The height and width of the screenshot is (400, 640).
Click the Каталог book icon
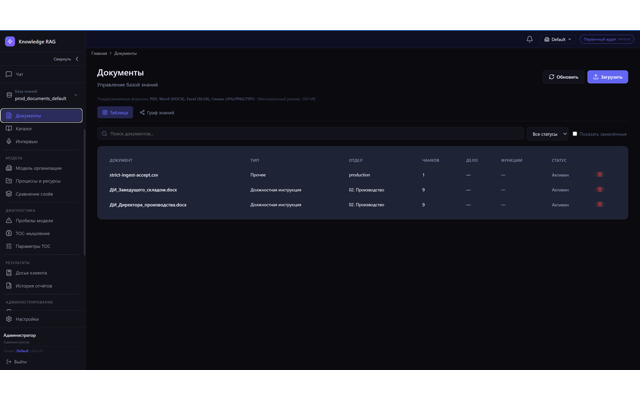pos(9,129)
